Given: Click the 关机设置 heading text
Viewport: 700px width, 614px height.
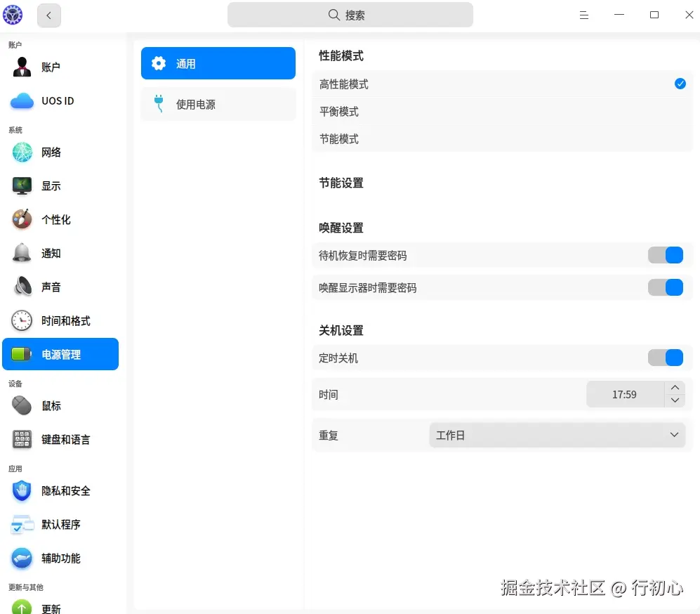Looking at the screenshot, I should click(x=341, y=331).
